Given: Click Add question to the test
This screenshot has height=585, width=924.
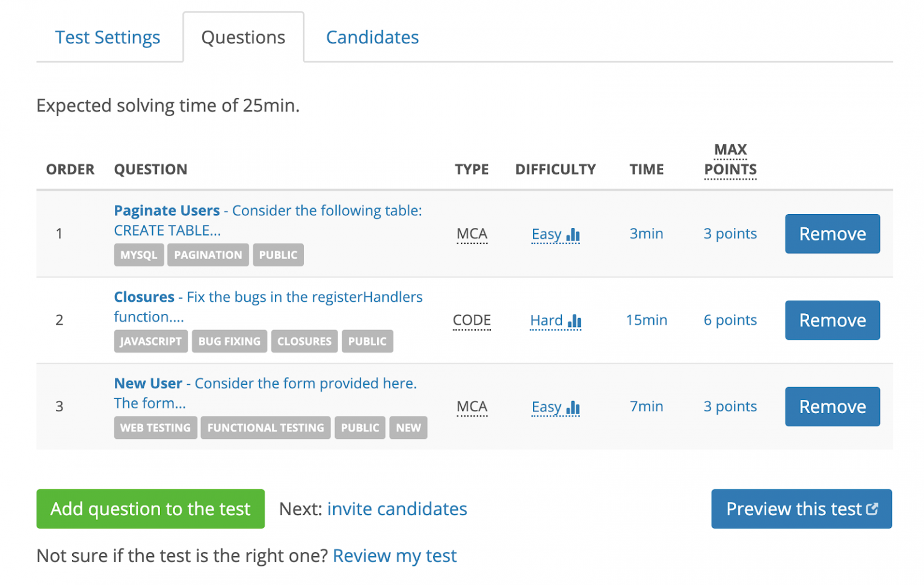Looking at the screenshot, I should click(150, 509).
